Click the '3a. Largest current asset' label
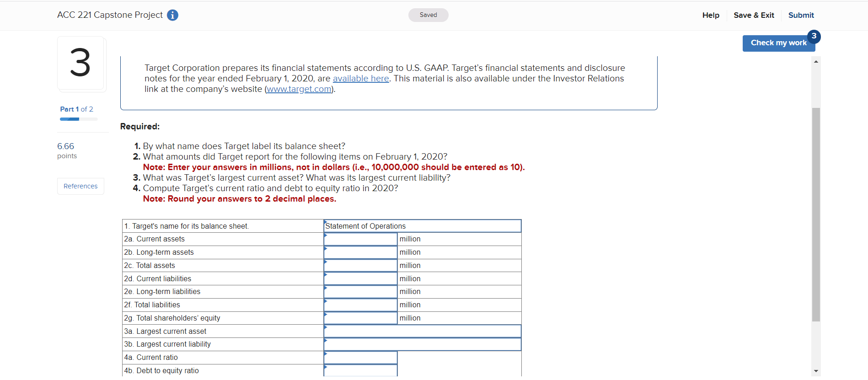The height and width of the screenshot is (380, 868). tap(165, 332)
